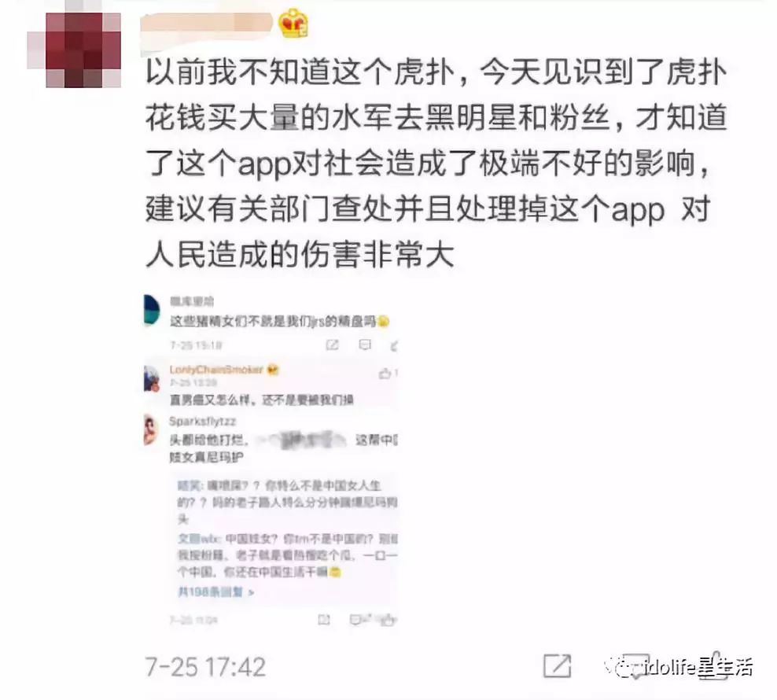Open Sparksflytzz's username link
Viewport: 777px width, 700px height.
tap(202, 422)
